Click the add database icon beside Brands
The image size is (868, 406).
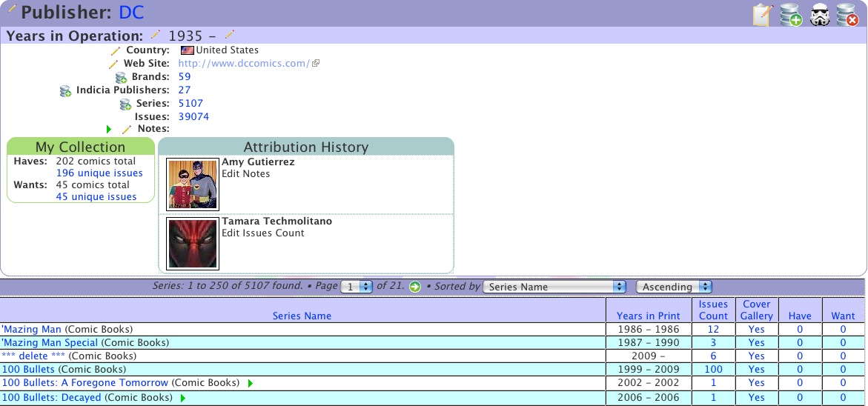click(x=122, y=77)
